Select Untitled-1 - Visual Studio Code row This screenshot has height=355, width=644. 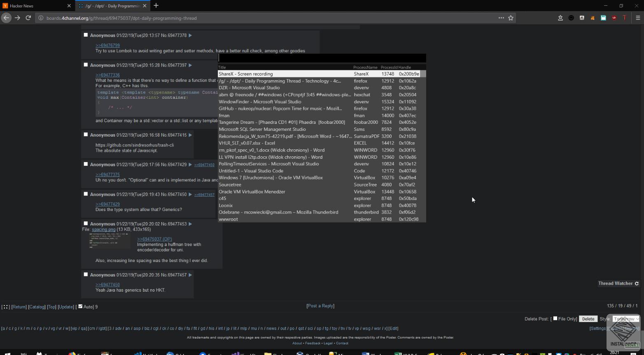coord(322,171)
